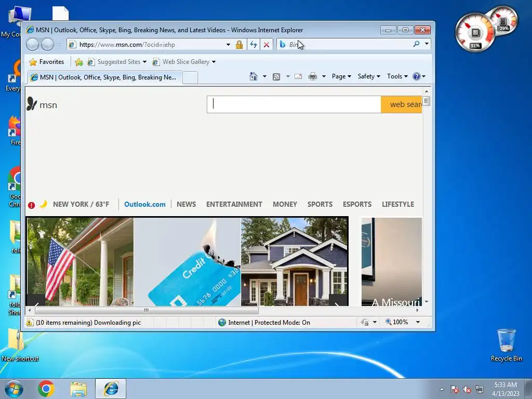The image size is (532, 399).
Task: Click the Windows Start button
Action: [14, 389]
